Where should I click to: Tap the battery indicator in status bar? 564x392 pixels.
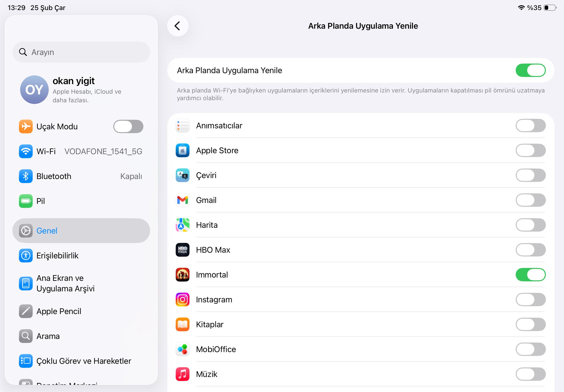pos(550,8)
